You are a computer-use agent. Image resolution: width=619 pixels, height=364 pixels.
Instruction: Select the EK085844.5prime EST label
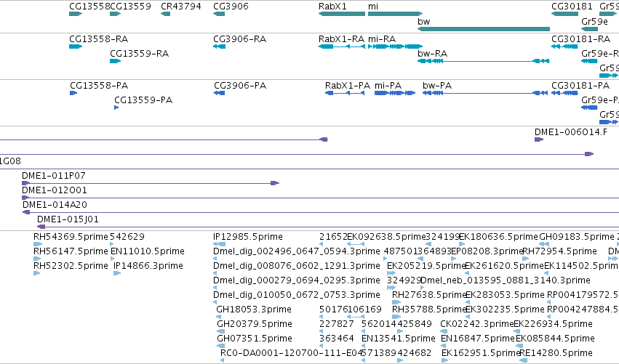pyautogui.click(x=555, y=339)
